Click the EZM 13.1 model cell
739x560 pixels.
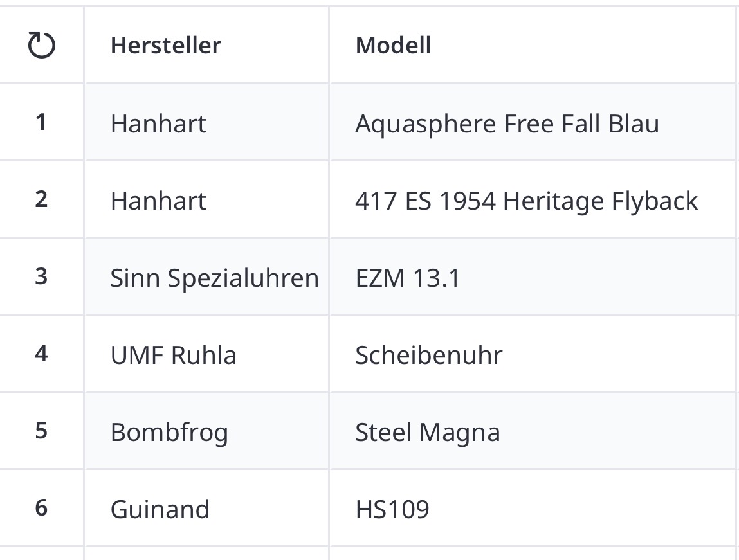tap(408, 278)
